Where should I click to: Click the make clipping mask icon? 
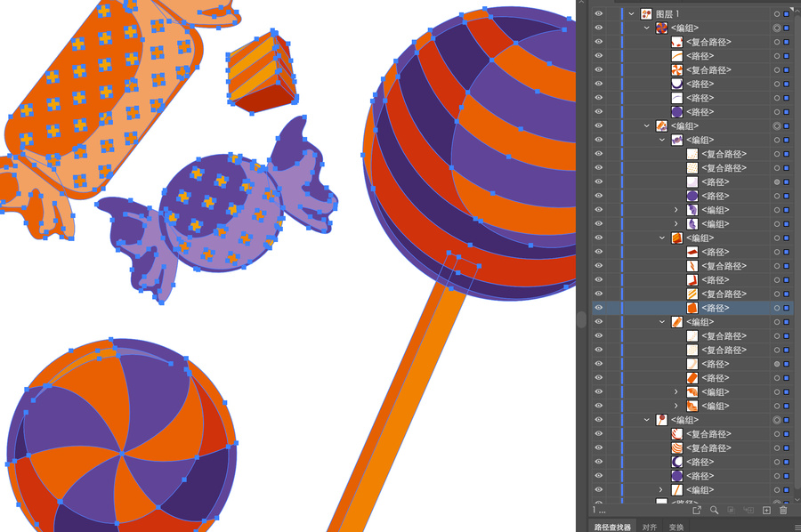tap(731, 510)
